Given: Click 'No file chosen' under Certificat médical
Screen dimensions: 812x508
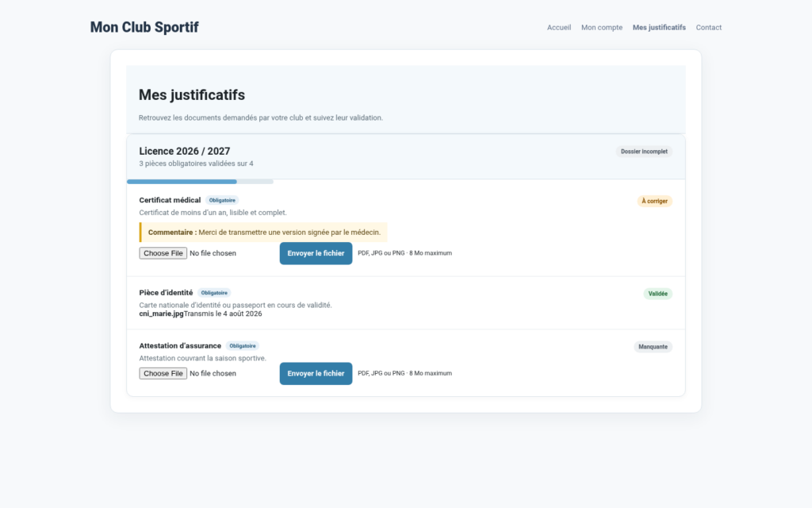Looking at the screenshot, I should 213,253.
